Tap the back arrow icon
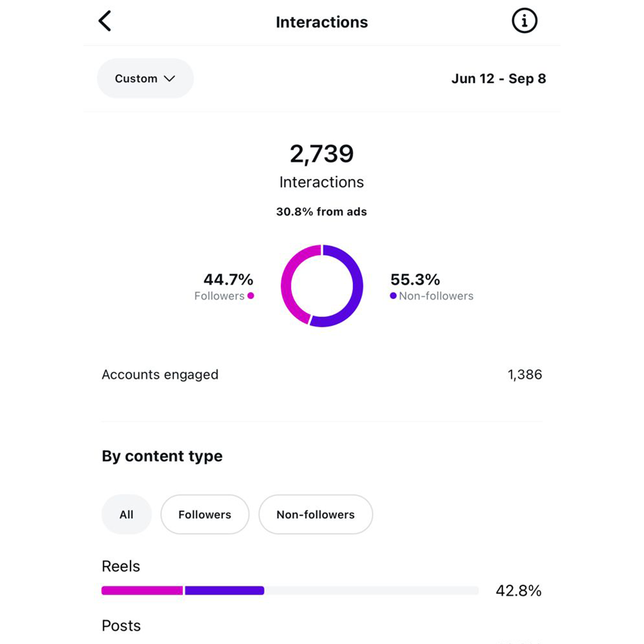This screenshot has width=644, height=644. [105, 21]
